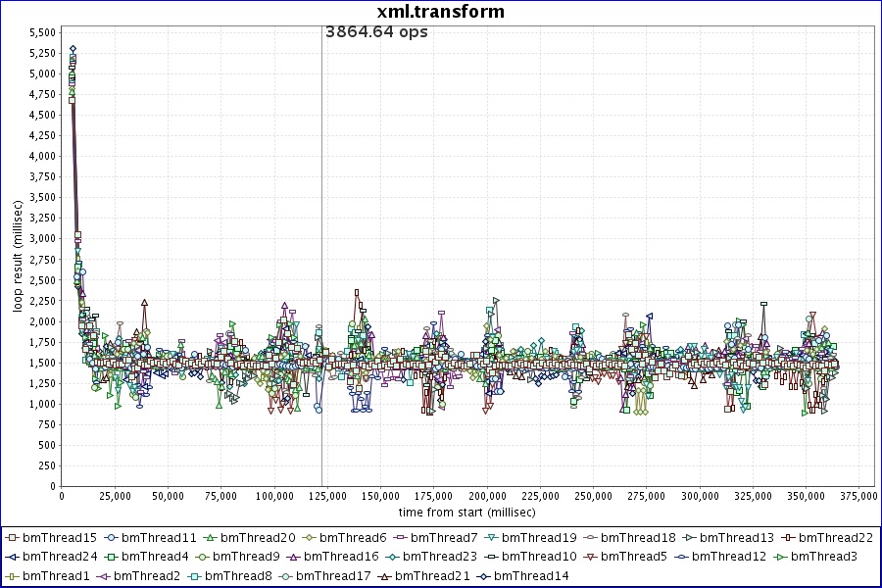This screenshot has width=882, height=588.
Task: Select the bmThread3 legend label
Action: pyautogui.click(x=823, y=557)
